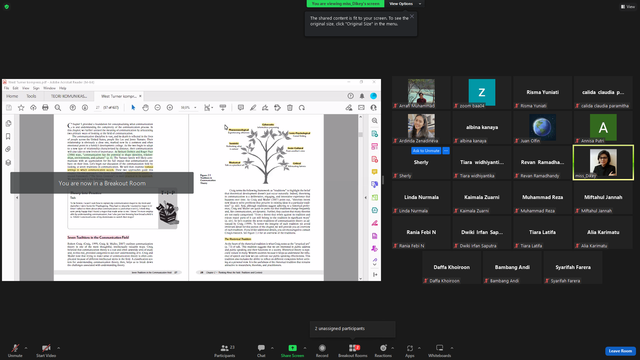Open Breakout Rooms
Screen dimensions: 640x360
(x=353, y=350)
